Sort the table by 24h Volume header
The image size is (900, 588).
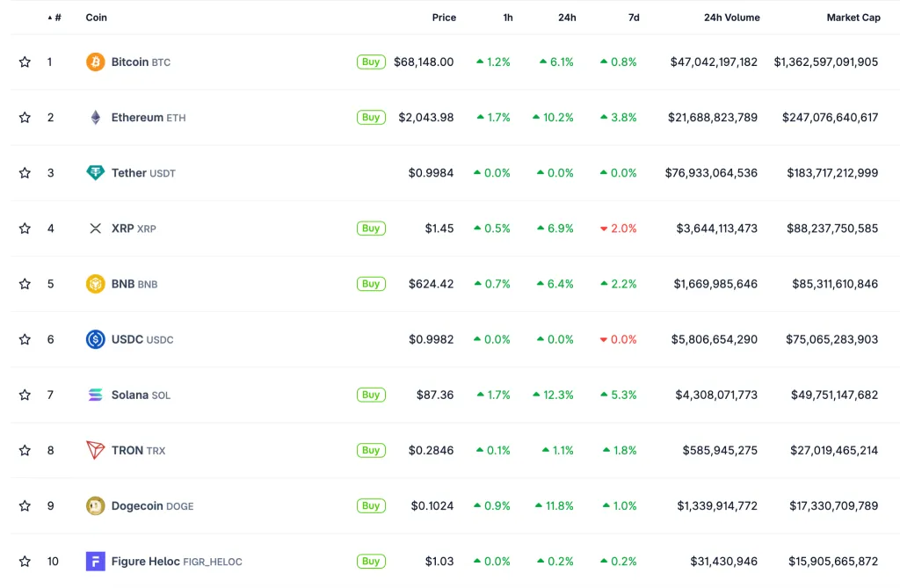(731, 18)
